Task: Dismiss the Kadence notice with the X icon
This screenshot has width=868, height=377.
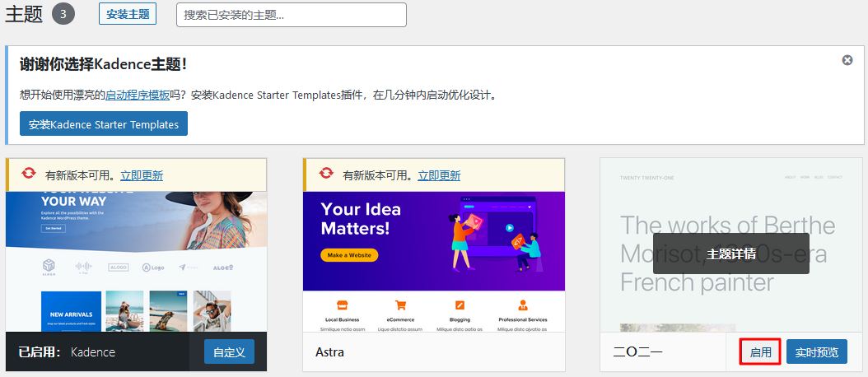Action: 847,60
